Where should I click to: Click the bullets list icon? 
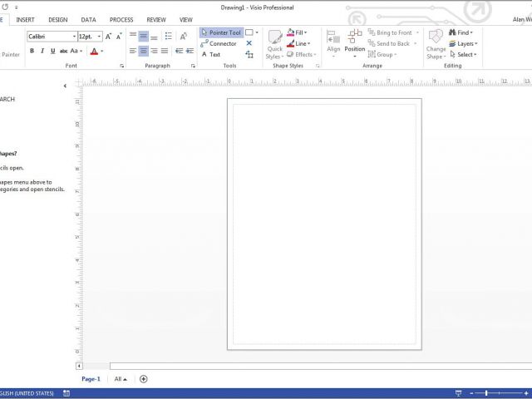coord(168,37)
